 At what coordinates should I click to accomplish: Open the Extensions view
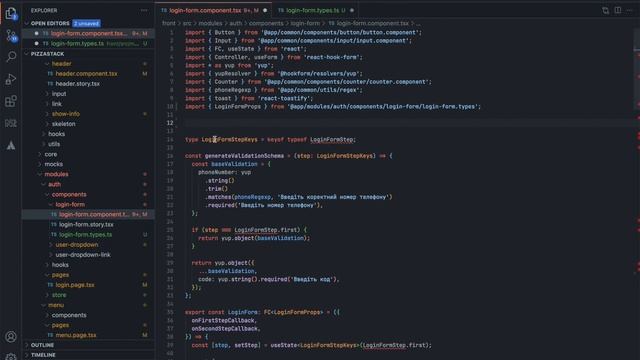11,101
